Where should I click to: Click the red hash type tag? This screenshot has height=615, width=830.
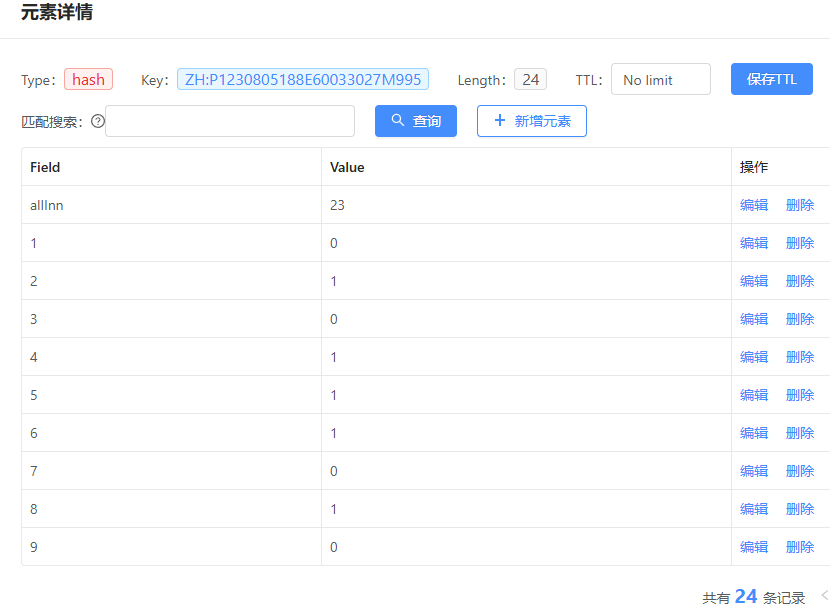click(x=88, y=80)
